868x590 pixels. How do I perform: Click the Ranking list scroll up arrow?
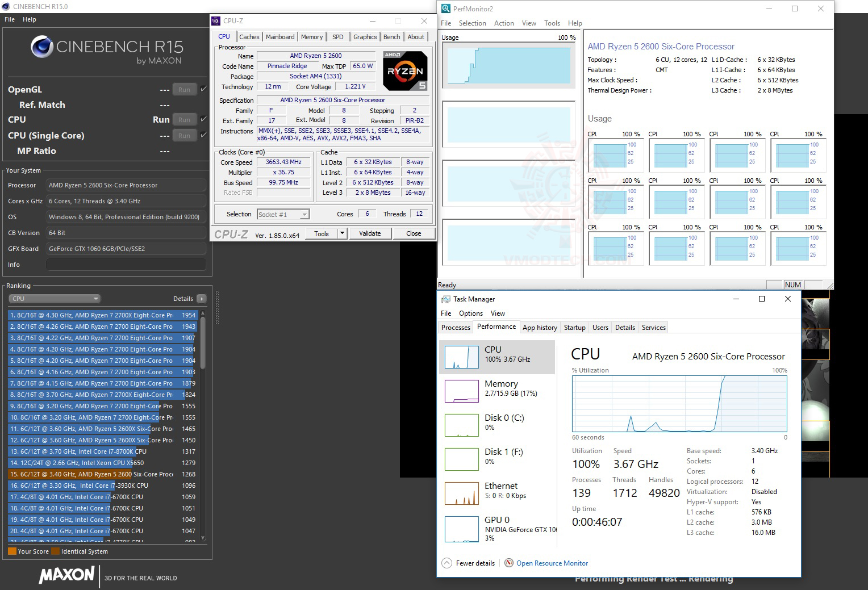[203, 313]
